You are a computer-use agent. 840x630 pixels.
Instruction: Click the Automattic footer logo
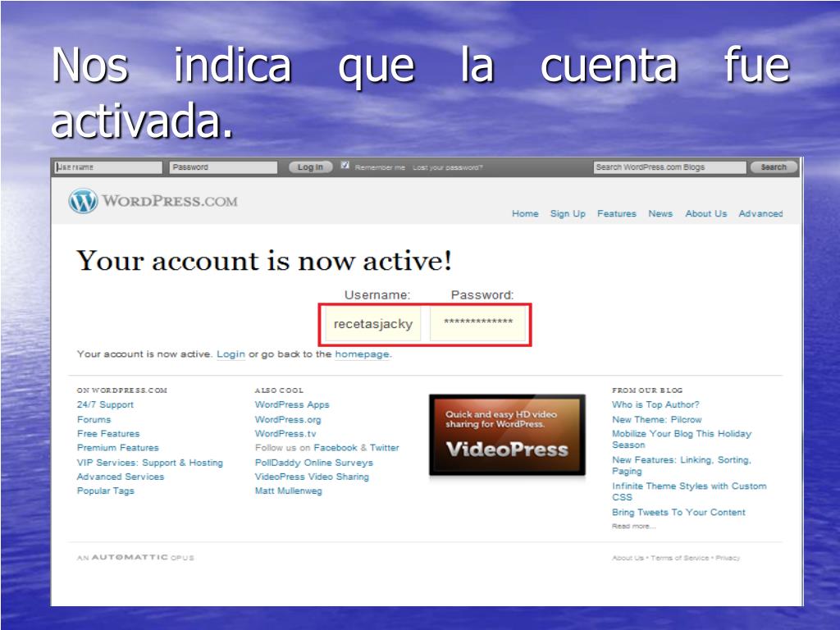(x=135, y=557)
